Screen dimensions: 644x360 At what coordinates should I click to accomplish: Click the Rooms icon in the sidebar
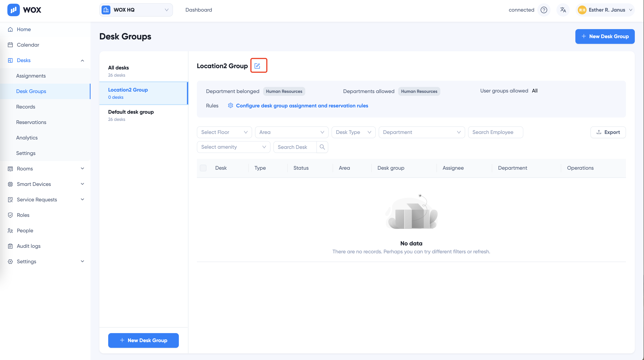[x=10, y=169]
